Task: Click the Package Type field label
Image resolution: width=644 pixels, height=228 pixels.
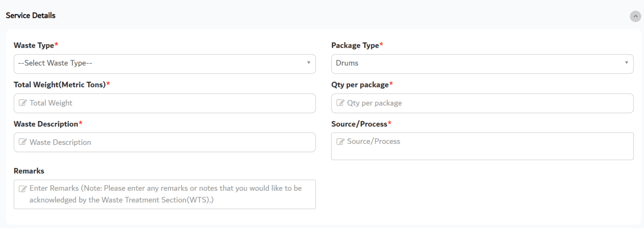Action: point(355,45)
